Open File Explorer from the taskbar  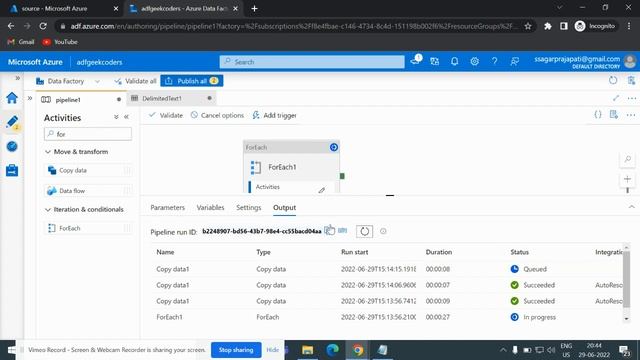pos(307,350)
